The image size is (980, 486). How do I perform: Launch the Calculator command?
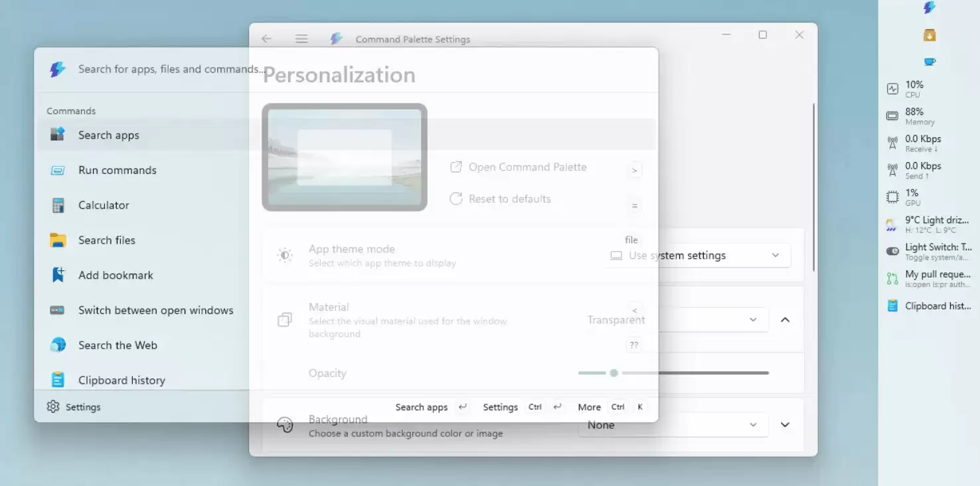pyautogui.click(x=104, y=206)
